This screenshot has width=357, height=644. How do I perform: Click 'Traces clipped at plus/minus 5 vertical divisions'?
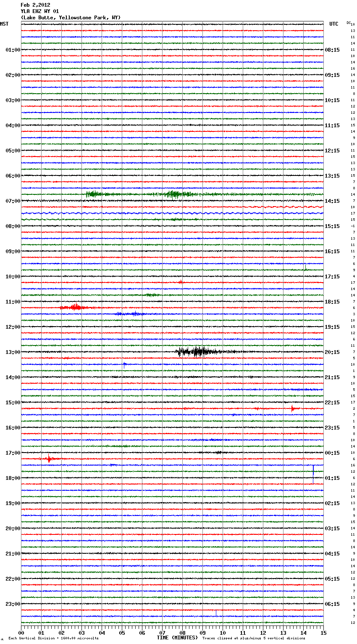tap(254, 638)
